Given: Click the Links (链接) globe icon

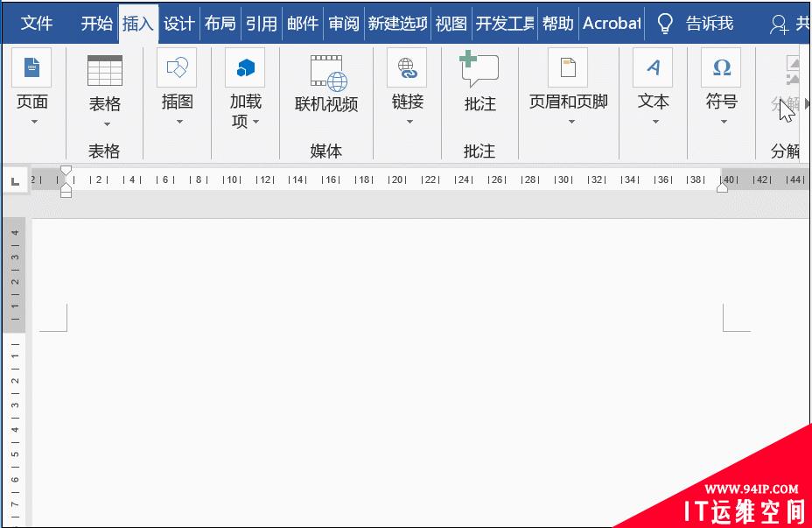Looking at the screenshot, I should tap(407, 67).
